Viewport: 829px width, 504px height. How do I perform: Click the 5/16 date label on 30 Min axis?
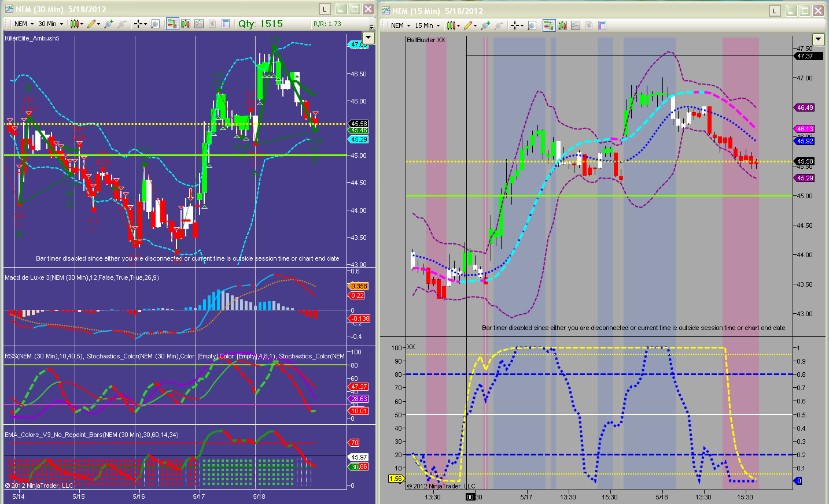139,496
